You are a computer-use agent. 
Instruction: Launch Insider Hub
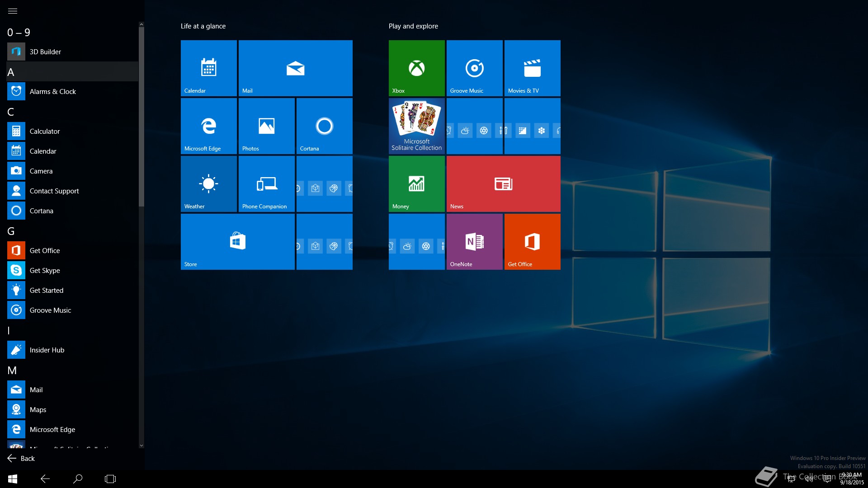click(x=73, y=350)
